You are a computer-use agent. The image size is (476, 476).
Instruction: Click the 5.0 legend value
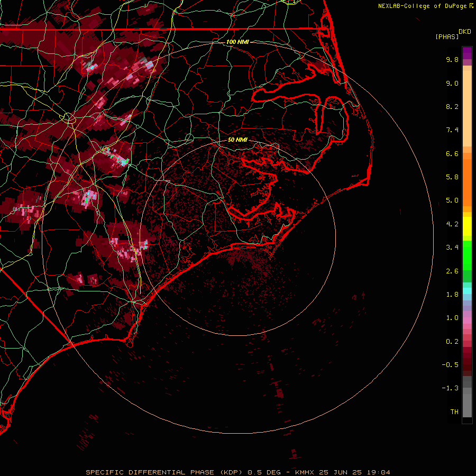point(452,200)
